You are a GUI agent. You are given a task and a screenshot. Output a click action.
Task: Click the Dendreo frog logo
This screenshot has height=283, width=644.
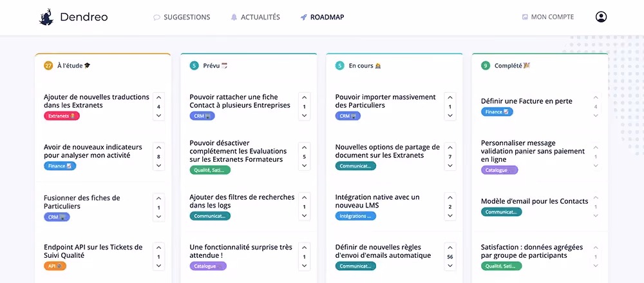46,17
